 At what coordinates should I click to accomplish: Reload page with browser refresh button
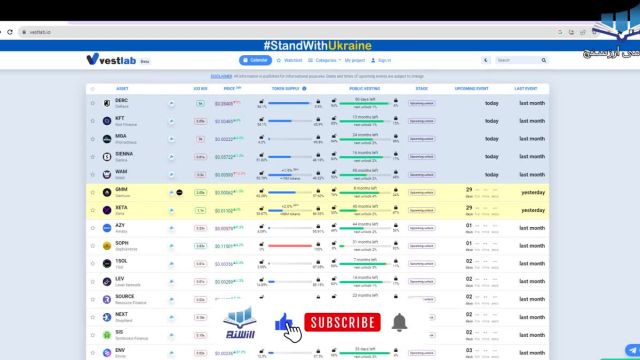coord(10,32)
